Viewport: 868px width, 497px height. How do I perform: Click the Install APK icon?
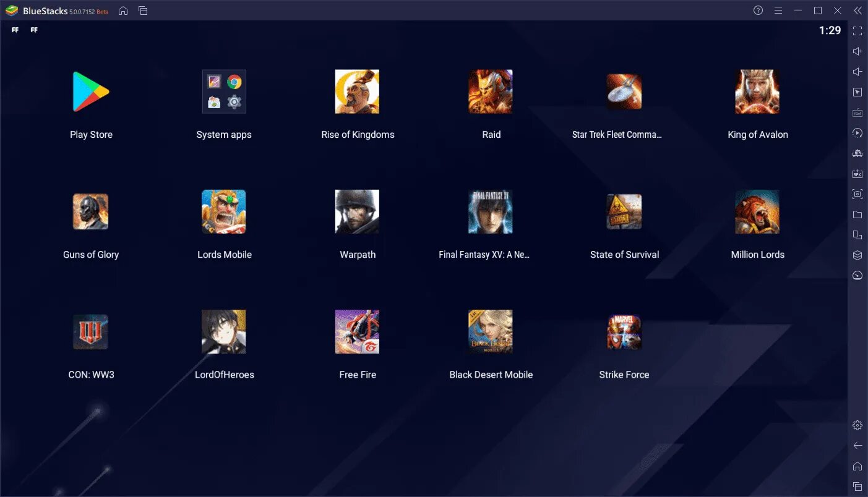[857, 174]
